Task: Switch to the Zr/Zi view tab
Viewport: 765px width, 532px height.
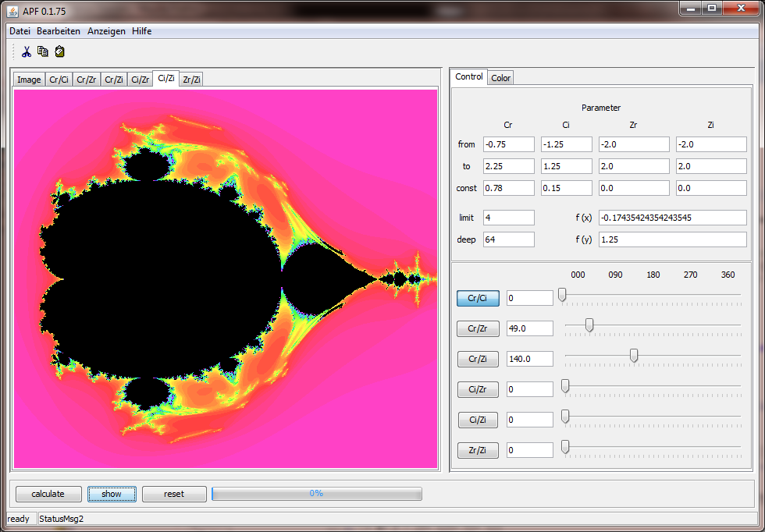Action: tap(190, 80)
